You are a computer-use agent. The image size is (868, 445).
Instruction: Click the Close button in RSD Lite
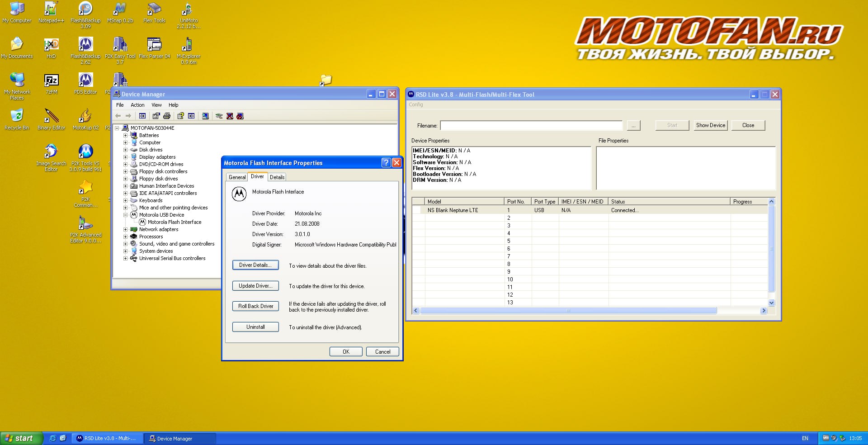748,125
